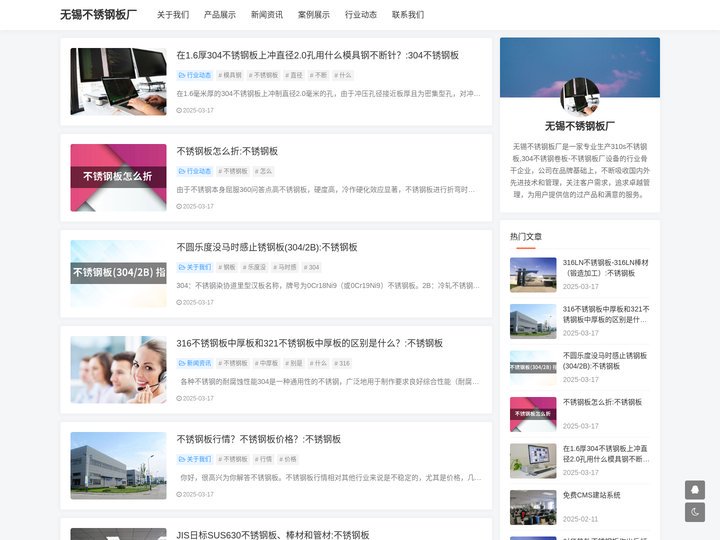Open the 行业动态 nav menu

pyautogui.click(x=361, y=15)
